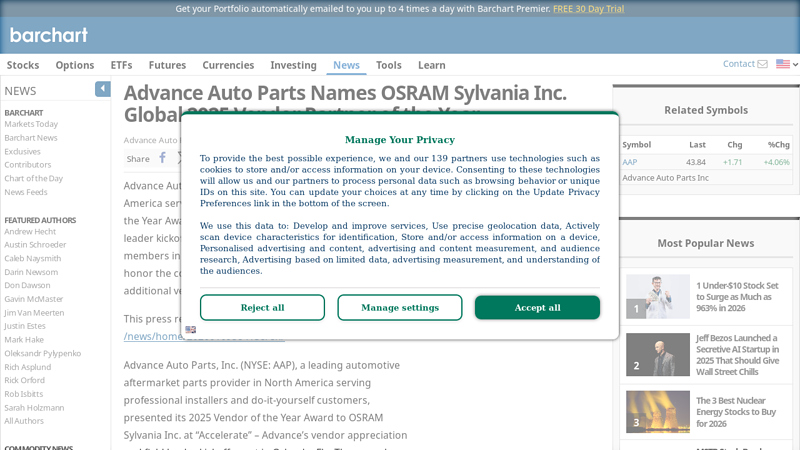The height and width of the screenshot is (450, 800).
Task: Click Contact link text
Action: 739,64
